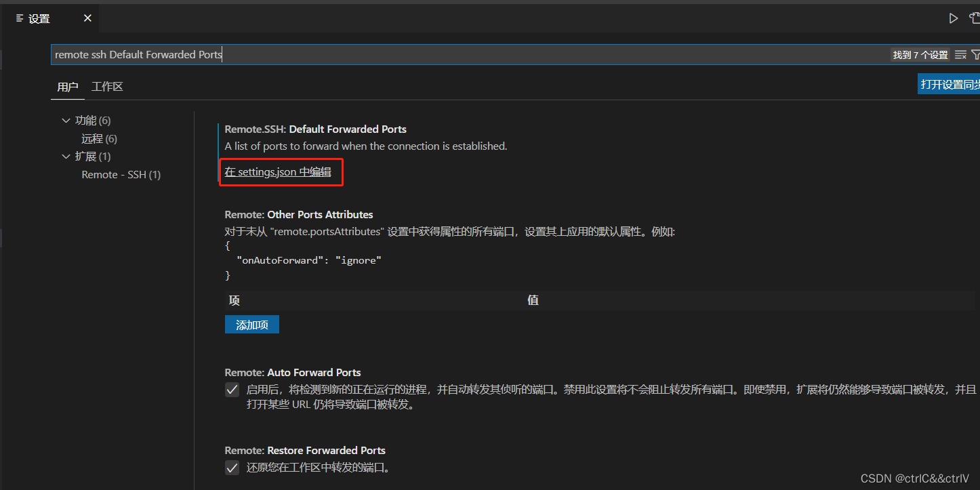980x490 pixels.
Task: Switch to the 用户 settings tab
Action: click(68, 87)
